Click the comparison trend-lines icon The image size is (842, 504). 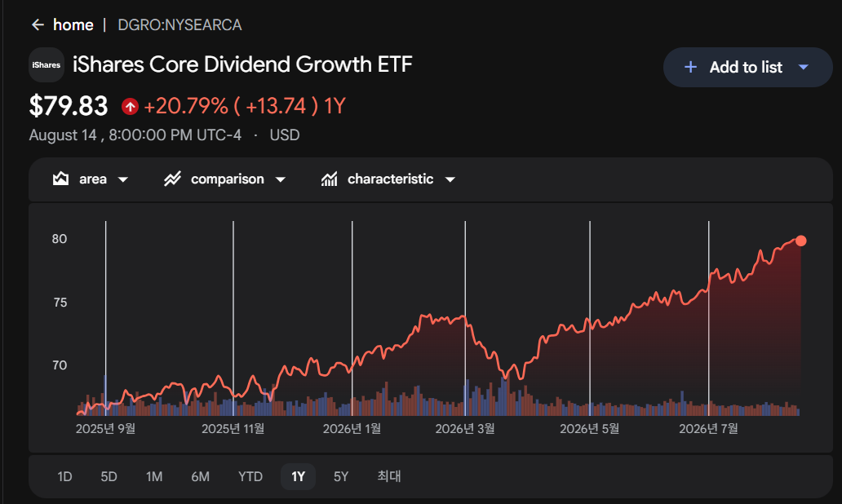(x=172, y=179)
